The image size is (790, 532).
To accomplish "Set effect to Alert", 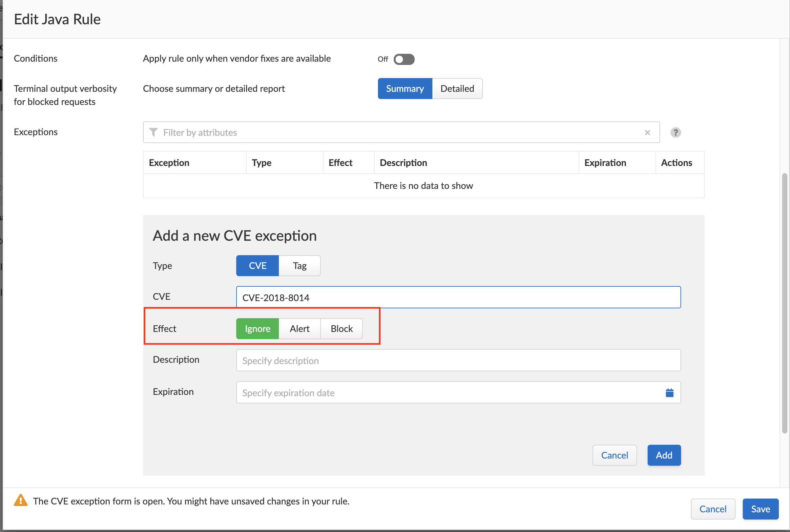I will tap(299, 328).
